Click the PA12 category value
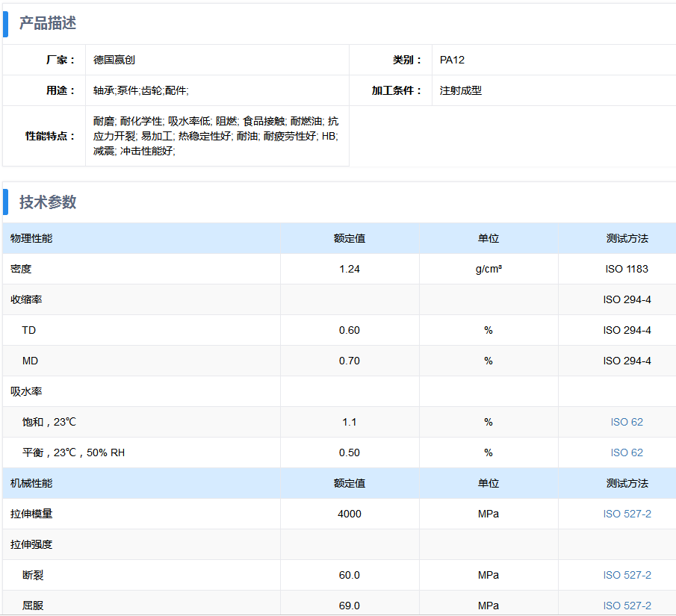Image resolution: width=676 pixels, height=616 pixels. tap(452, 60)
